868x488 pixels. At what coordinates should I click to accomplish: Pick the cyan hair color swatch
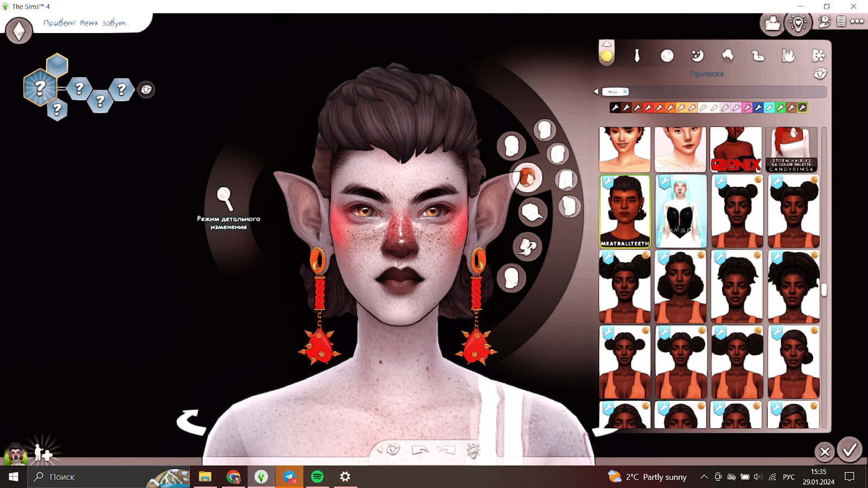[769, 108]
